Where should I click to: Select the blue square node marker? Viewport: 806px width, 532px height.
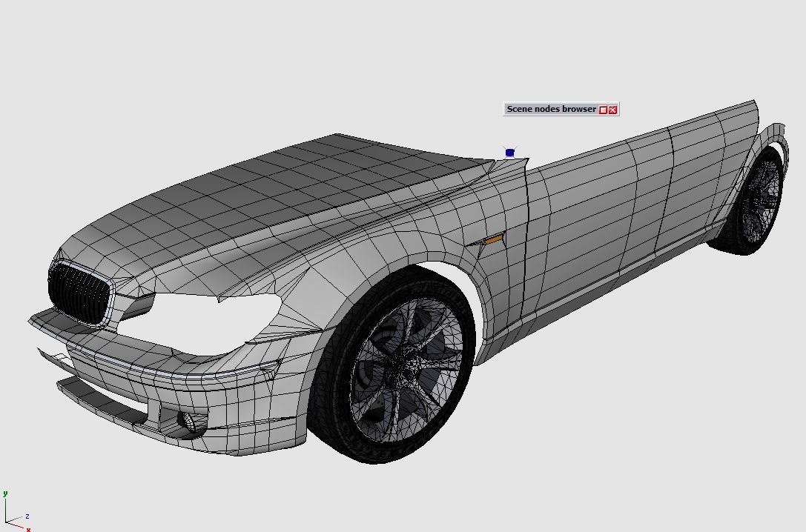[x=509, y=153]
